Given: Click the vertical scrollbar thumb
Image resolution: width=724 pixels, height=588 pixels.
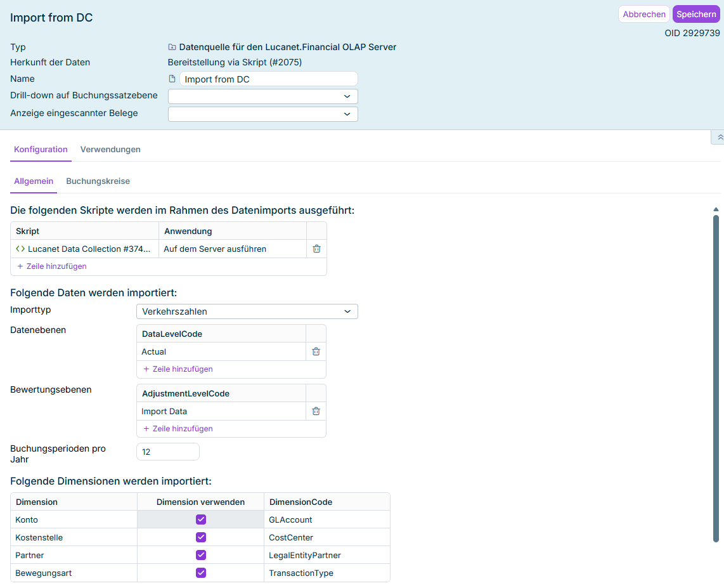Looking at the screenshot, I should [716, 378].
